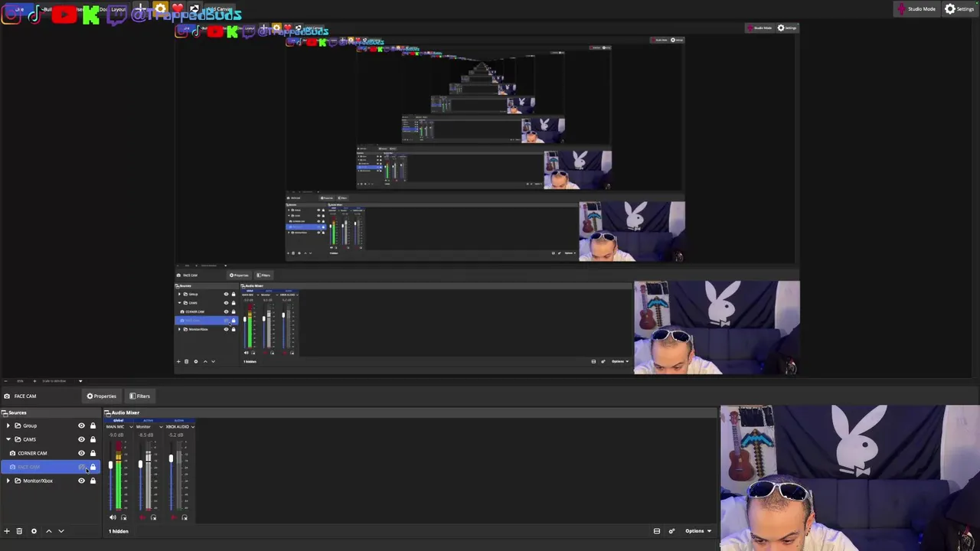980x551 pixels.
Task: Select the CORNER CAM source
Action: tap(50, 453)
